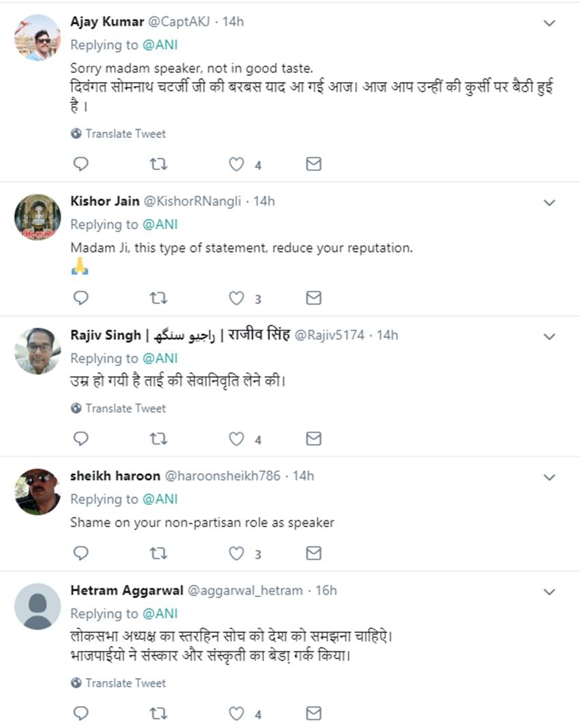580x728 pixels.
Task: Reply to Rajiv Singh's tweet
Action: pyautogui.click(x=81, y=439)
